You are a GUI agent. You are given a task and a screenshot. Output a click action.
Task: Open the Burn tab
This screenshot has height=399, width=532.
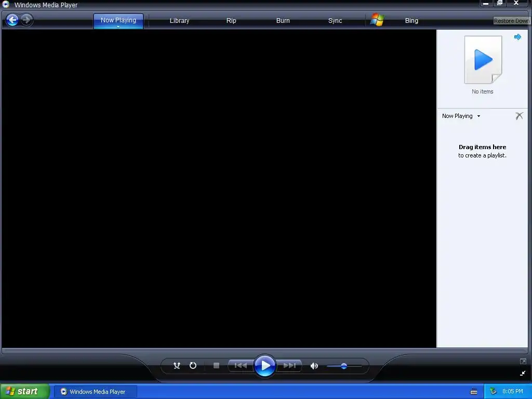[283, 21]
